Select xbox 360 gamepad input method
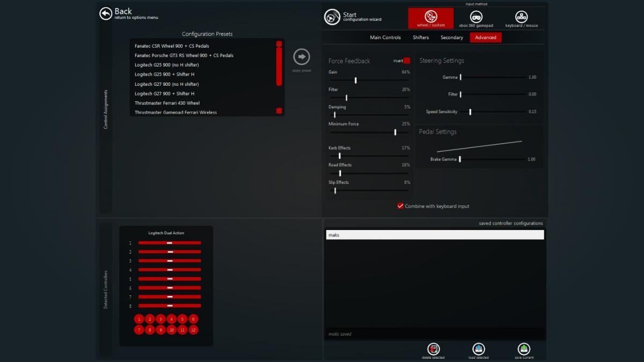The height and width of the screenshot is (362, 644). tap(476, 18)
